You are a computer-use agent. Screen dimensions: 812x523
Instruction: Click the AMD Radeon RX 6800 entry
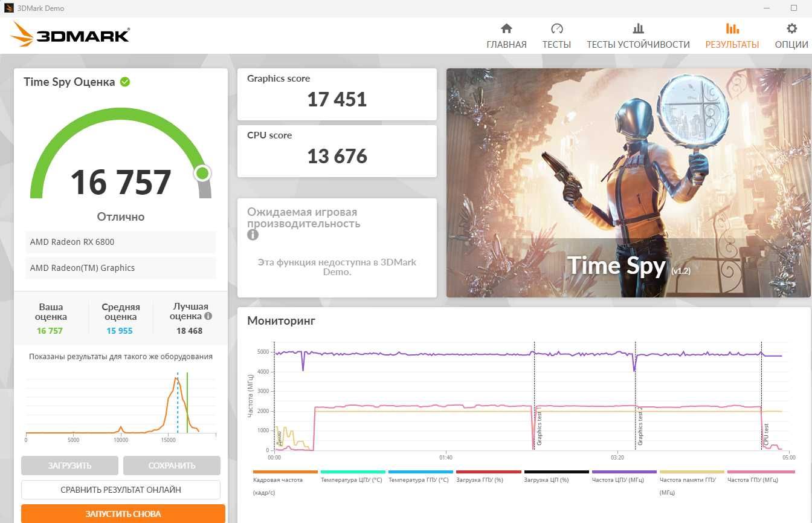121,242
